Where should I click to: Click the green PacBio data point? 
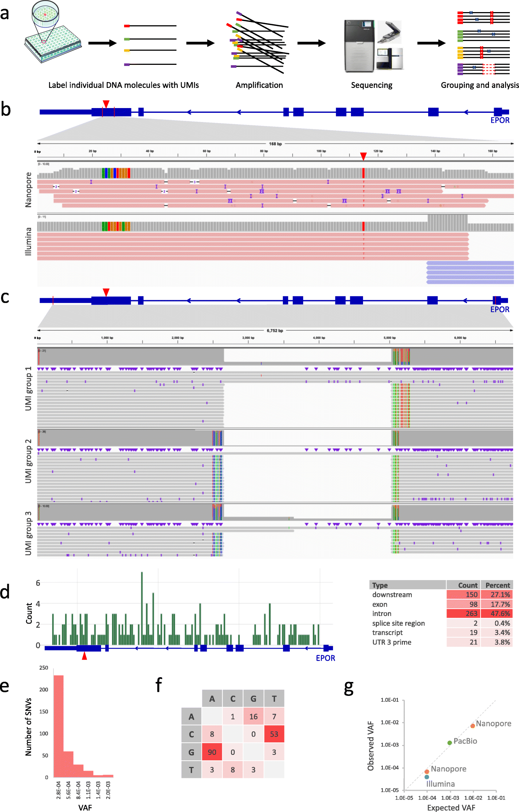[449, 743]
